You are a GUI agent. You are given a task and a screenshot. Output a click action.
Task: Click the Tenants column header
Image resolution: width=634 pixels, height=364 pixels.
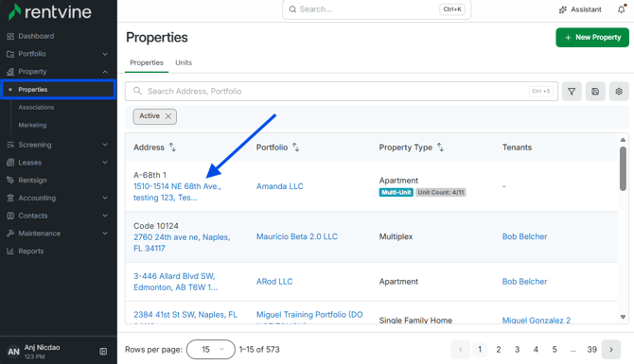click(x=517, y=147)
